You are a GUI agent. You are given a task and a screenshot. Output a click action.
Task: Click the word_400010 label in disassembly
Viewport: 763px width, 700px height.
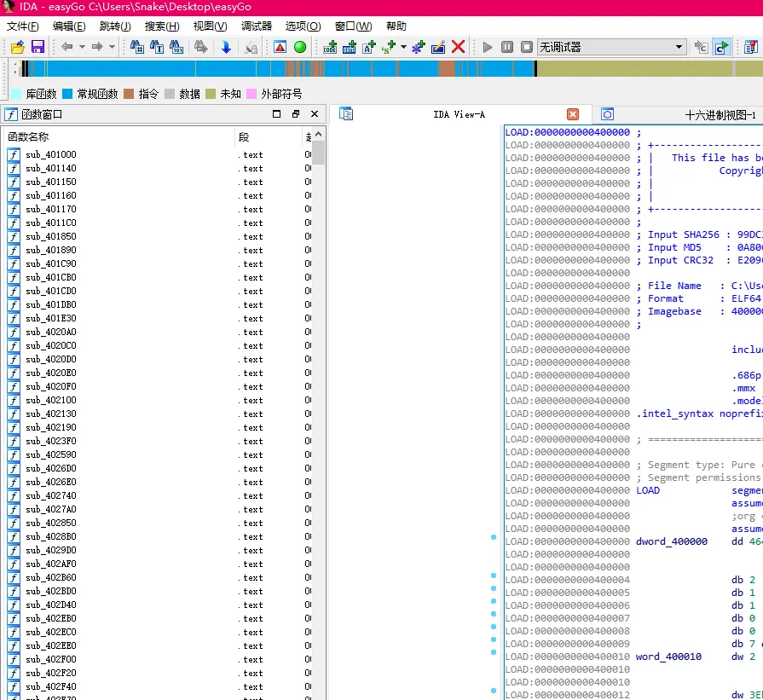pos(668,657)
